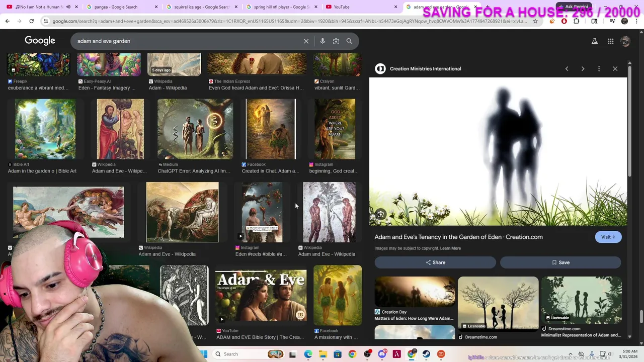The width and height of the screenshot is (644, 362).
Task: Open Creation Day Matters of Eden image
Action: (x=415, y=292)
